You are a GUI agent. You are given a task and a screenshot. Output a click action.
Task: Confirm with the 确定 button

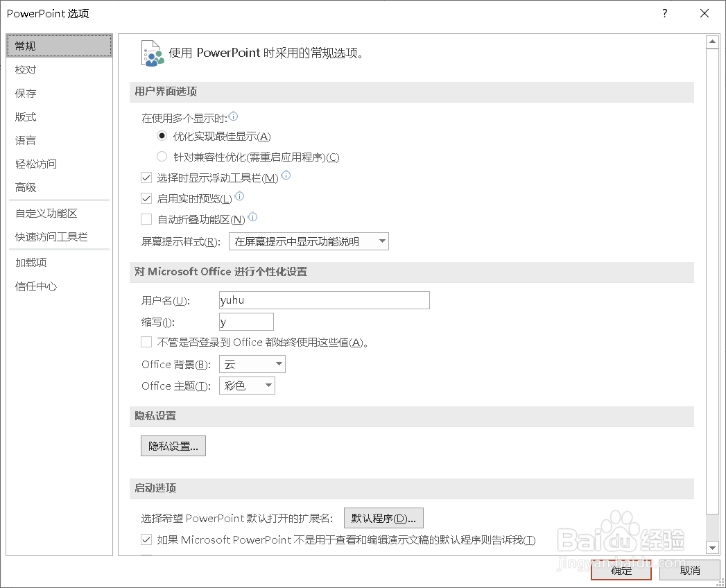(621, 571)
